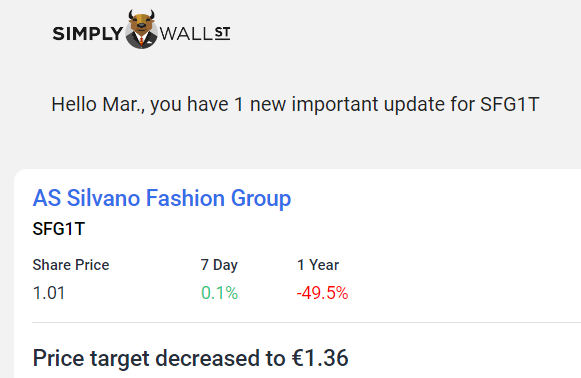Click SFG1T in the greeting headline
Image resolution: width=581 pixels, height=378 pixels.
tap(509, 104)
